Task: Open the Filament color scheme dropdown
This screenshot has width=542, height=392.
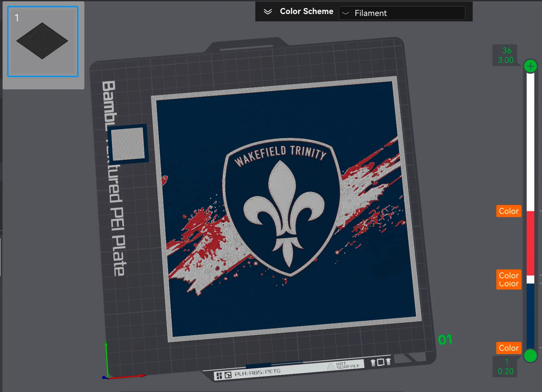Action: tap(402, 13)
